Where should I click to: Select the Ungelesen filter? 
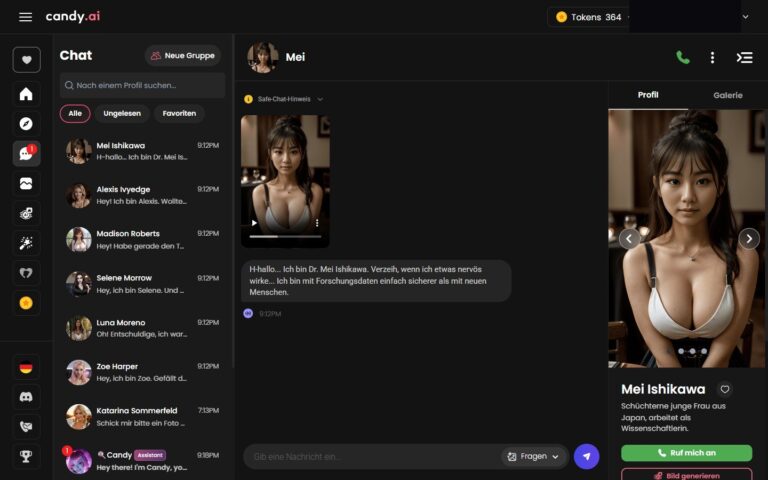pyautogui.click(x=122, y=114)
